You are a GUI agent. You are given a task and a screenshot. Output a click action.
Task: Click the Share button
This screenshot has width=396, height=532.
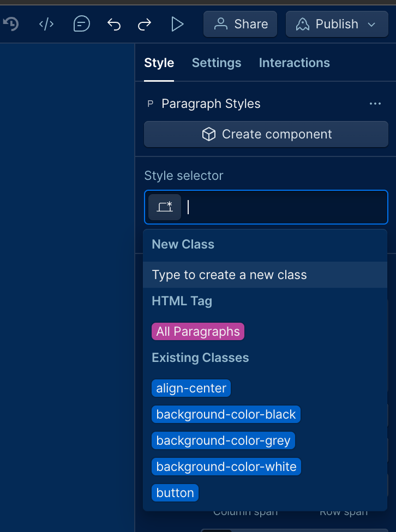click(240, 24)
